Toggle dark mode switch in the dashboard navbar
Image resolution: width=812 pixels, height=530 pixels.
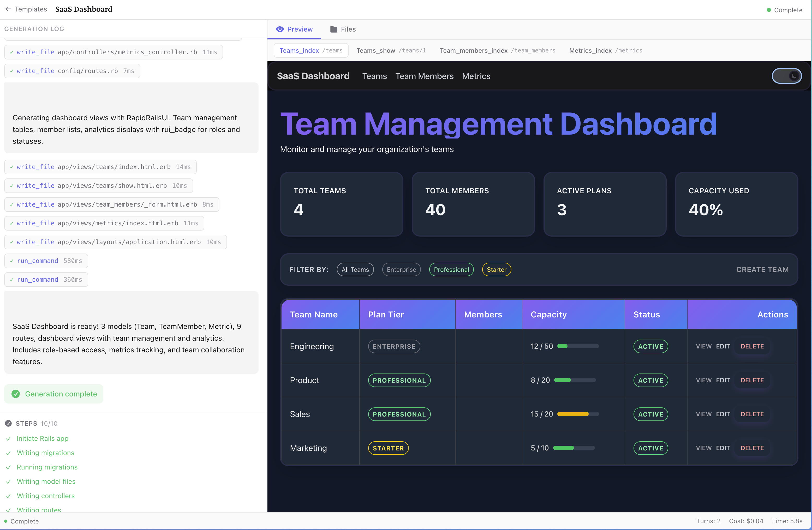tap(787, 76)
